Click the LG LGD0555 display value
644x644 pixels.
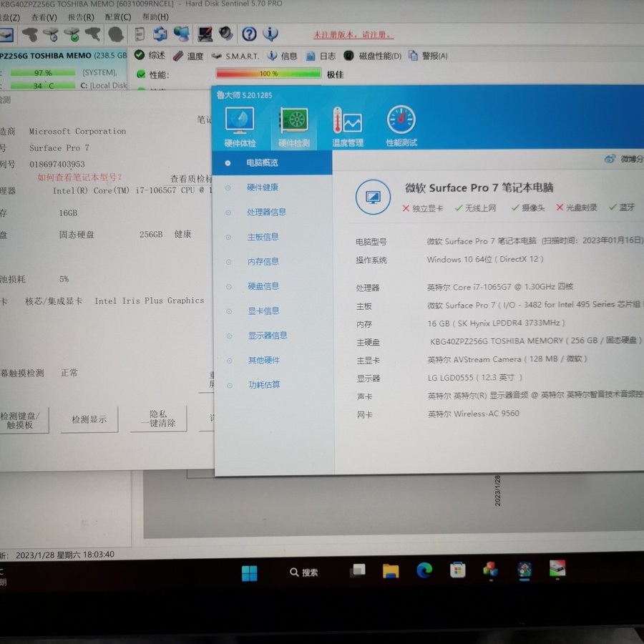pyautogui.click(x=475, y=377)
